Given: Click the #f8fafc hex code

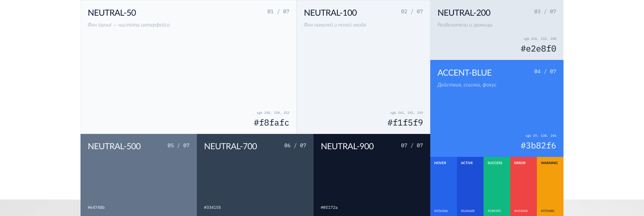Looking at the screenshot, I should [x=271, y=123].
